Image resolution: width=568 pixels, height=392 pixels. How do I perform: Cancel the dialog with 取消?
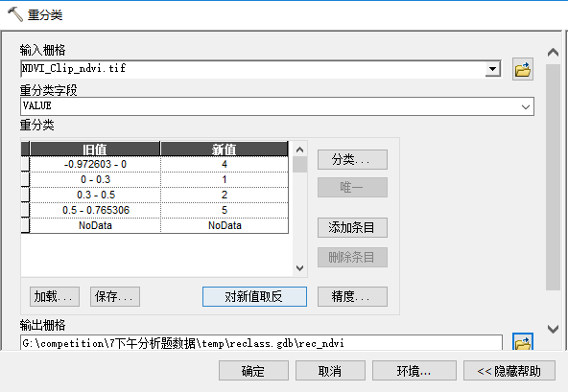tap(330, 371)
